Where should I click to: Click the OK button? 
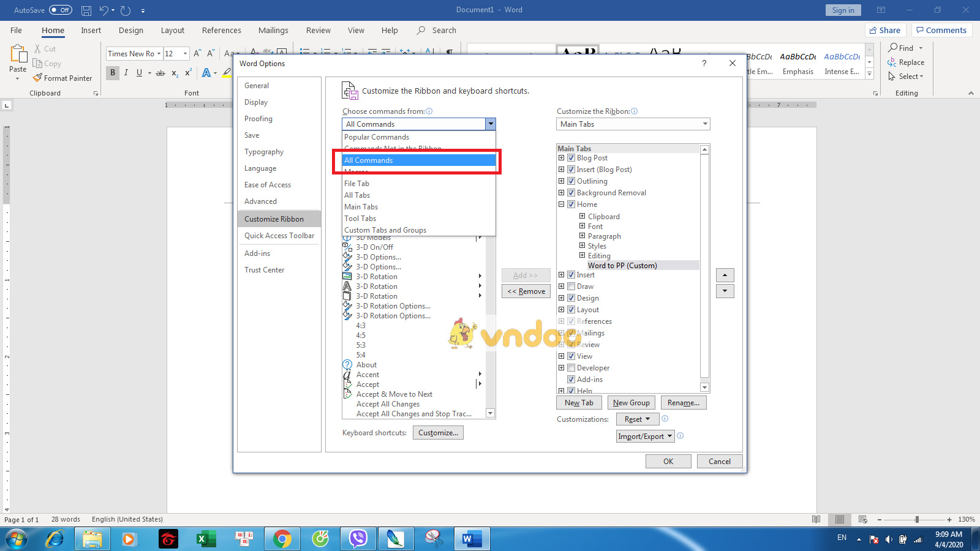668,462
